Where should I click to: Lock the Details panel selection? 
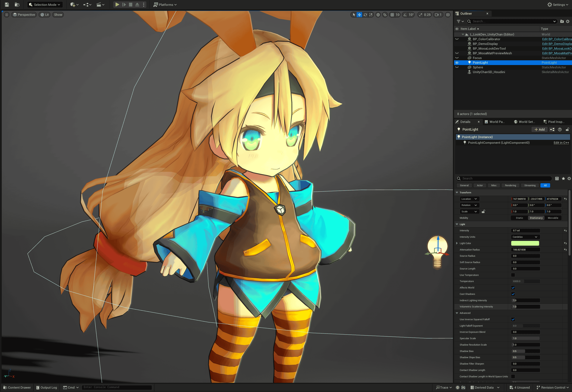point(567,129)
